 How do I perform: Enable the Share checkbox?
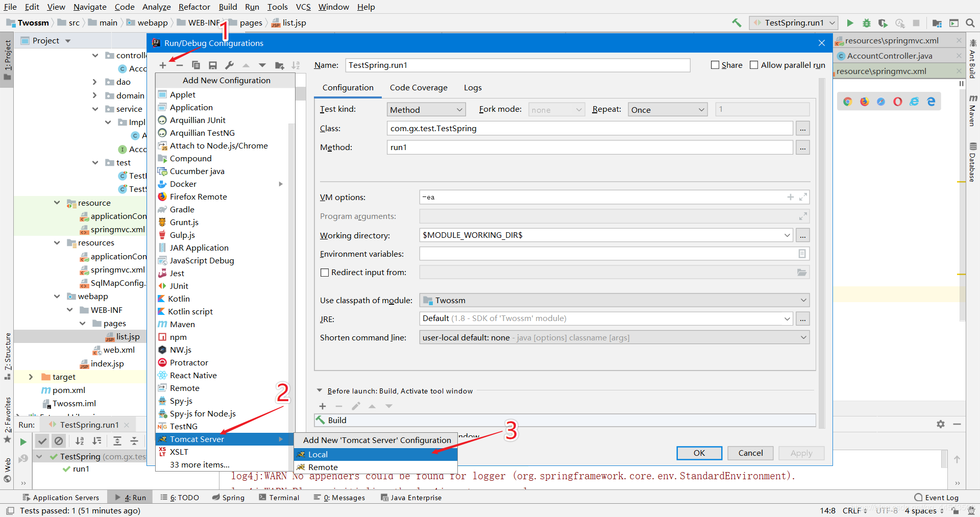point(715,65)
